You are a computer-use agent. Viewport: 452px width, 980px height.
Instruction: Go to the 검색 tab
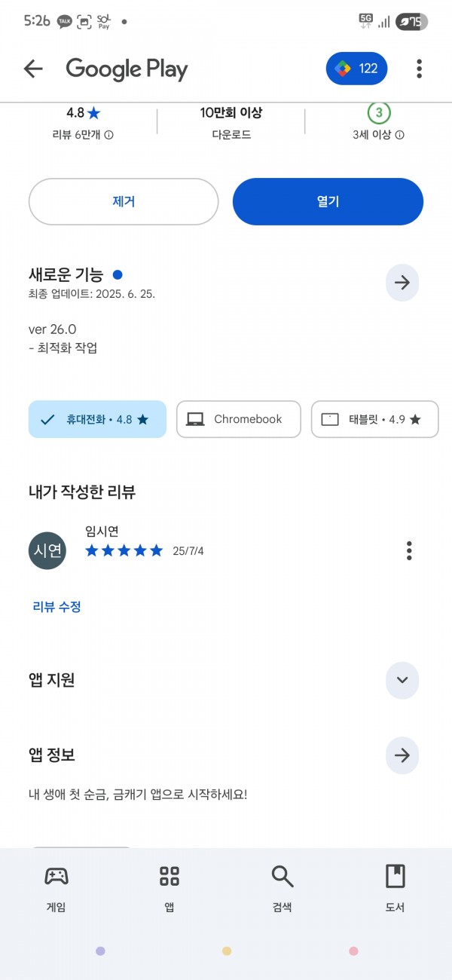point(282,888)
